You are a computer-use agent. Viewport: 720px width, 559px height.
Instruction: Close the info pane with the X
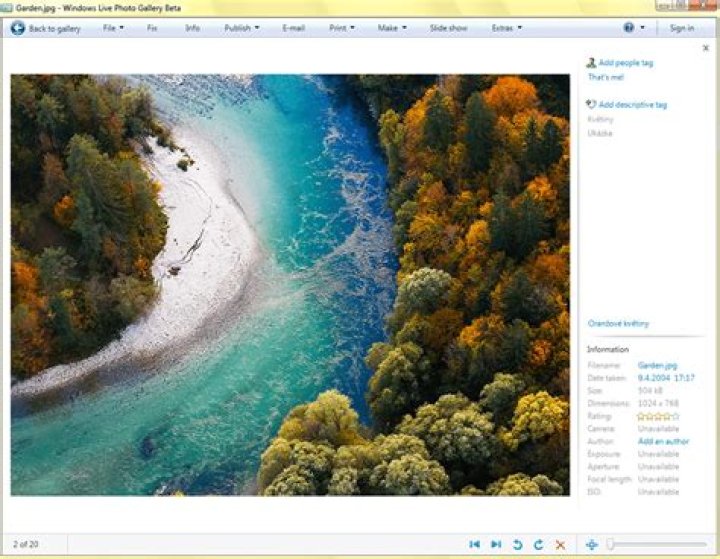click(706, 47)
